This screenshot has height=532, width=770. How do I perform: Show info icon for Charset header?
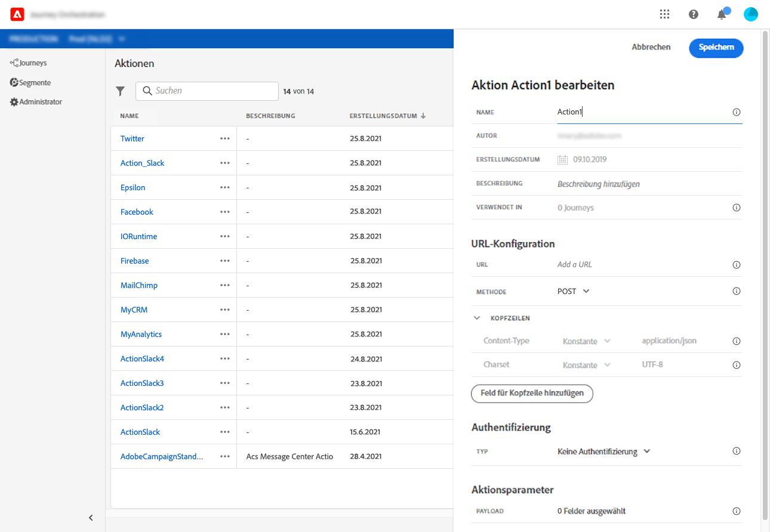pyautogui.click(x=737, y=365)
